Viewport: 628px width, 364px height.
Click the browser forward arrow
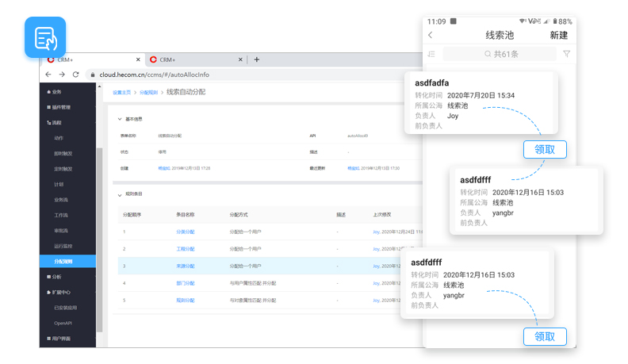[x=62, y=75]
